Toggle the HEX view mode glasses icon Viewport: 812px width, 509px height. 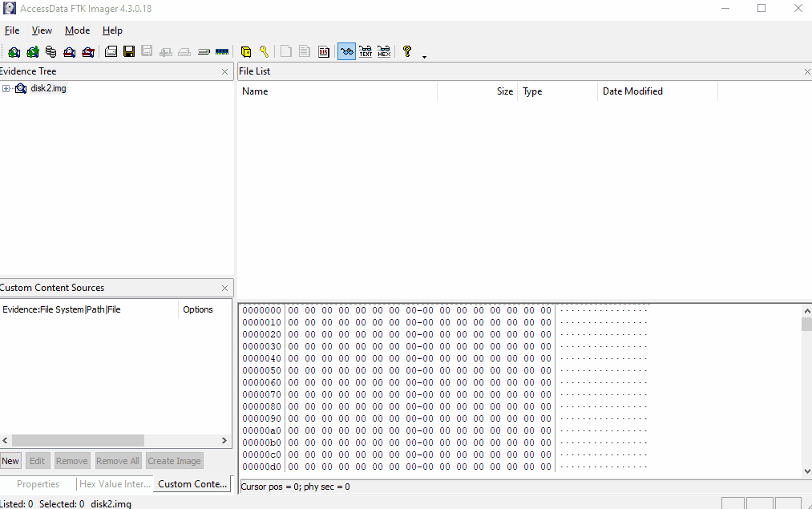pos(384,51)
